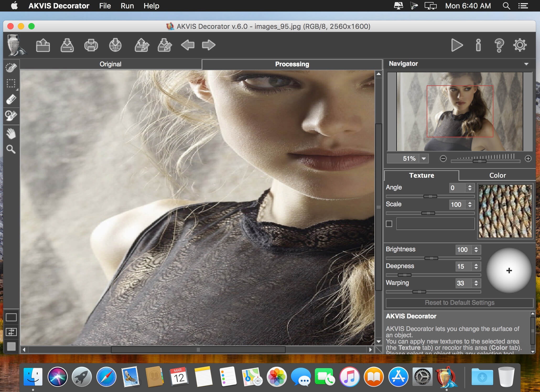Viewport: 540px width, 392px height.
Task: Open the texture library from the texture thumbnail
Action: (505, 211)
